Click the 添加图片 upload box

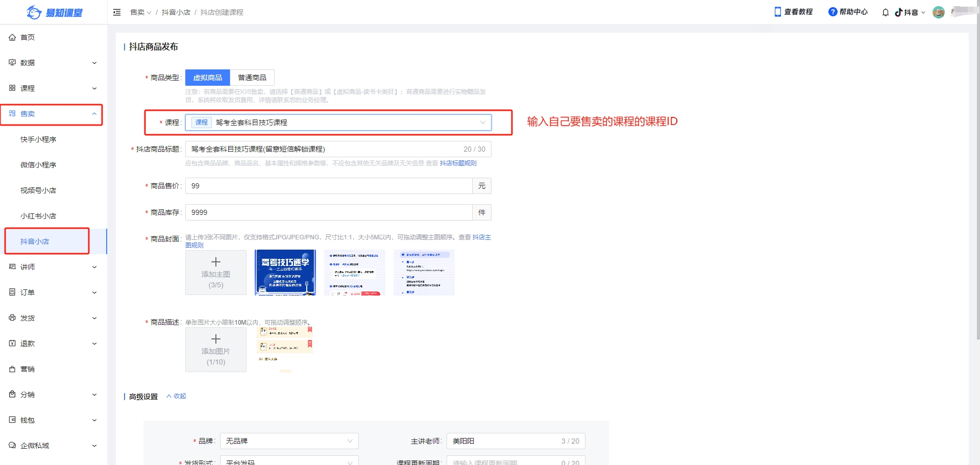[216, 350]
